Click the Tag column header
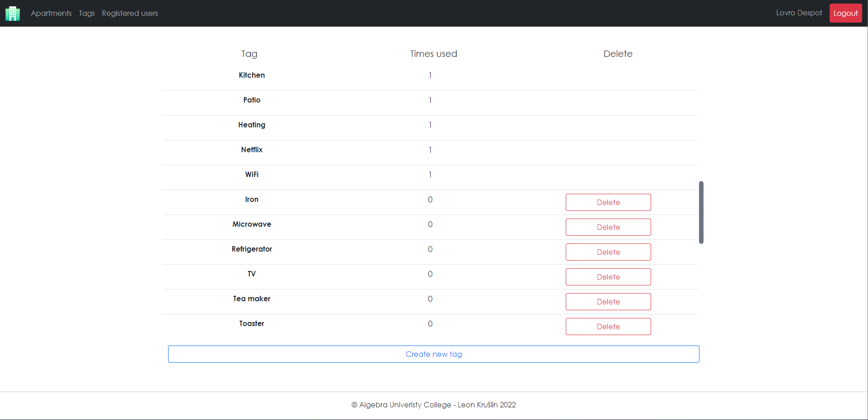The width and height of the screenshot is (868, 420). (249, 53)
